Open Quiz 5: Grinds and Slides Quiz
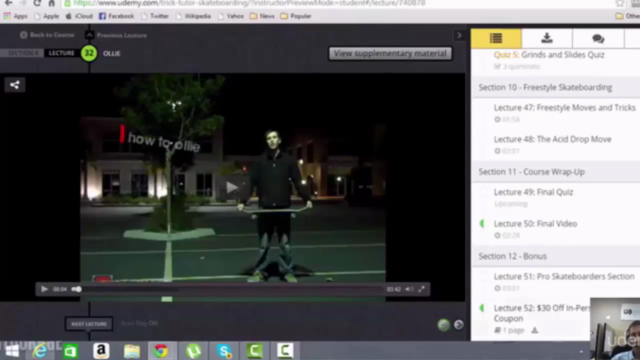Screen dimensions: 640x360 549,55
